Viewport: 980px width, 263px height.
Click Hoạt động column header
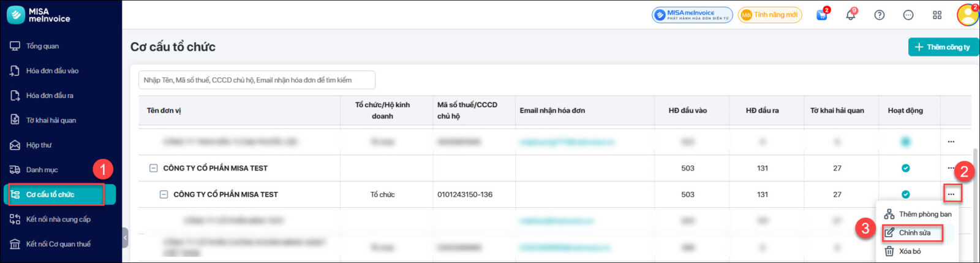905,110
